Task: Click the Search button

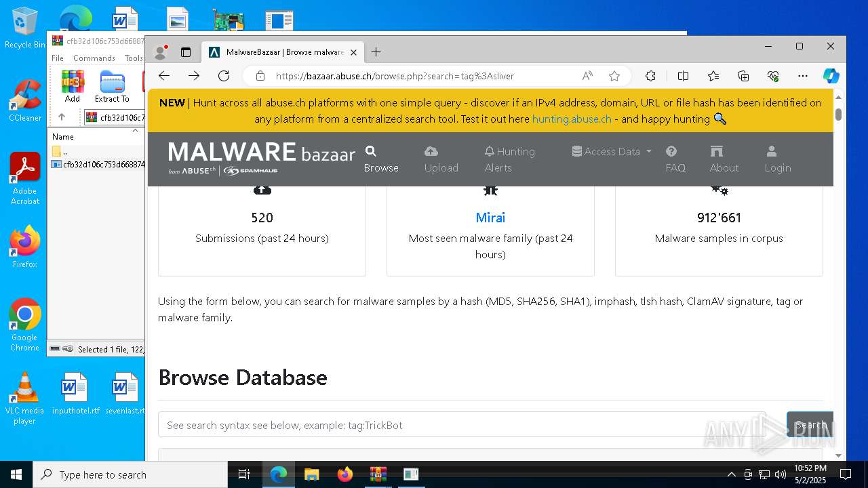Action: tap(810, 425)
